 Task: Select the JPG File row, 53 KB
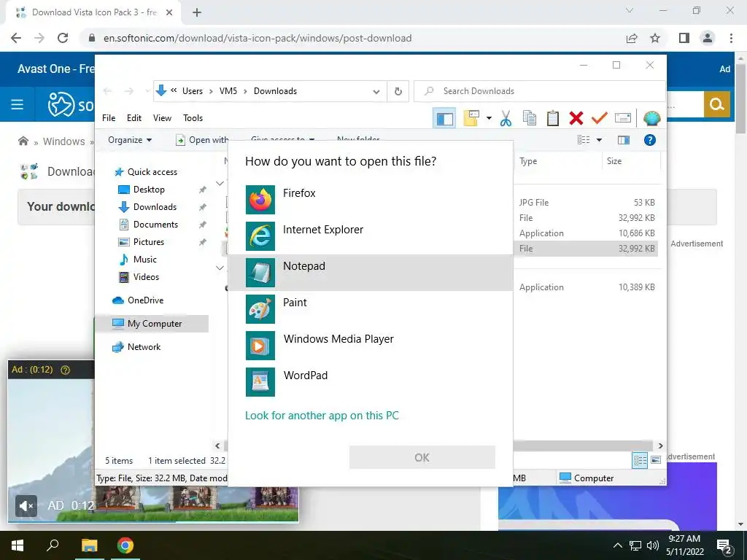[587, 203]
